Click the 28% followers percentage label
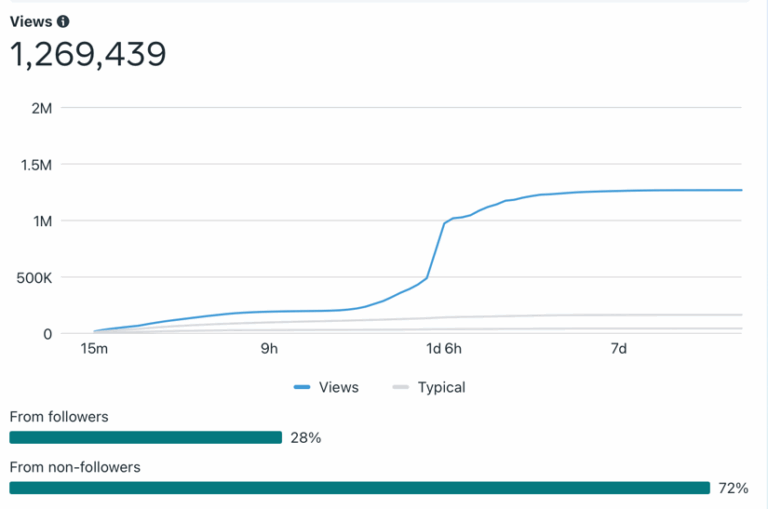Screen dimensions: 768x509 [306, 437]
